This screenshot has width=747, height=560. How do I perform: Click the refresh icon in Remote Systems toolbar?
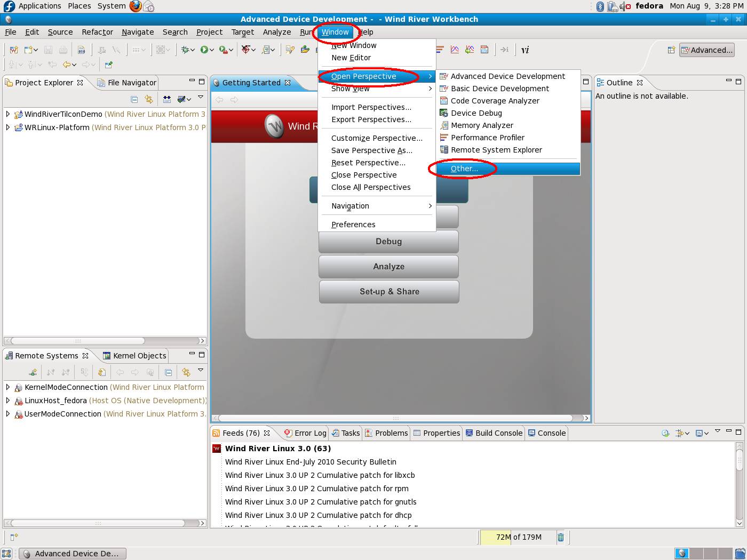[x=101, y=372]
